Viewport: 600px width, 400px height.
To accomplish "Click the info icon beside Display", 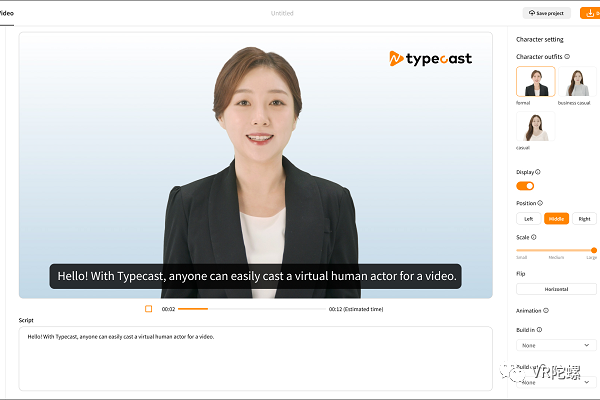I will pos(538,172).
